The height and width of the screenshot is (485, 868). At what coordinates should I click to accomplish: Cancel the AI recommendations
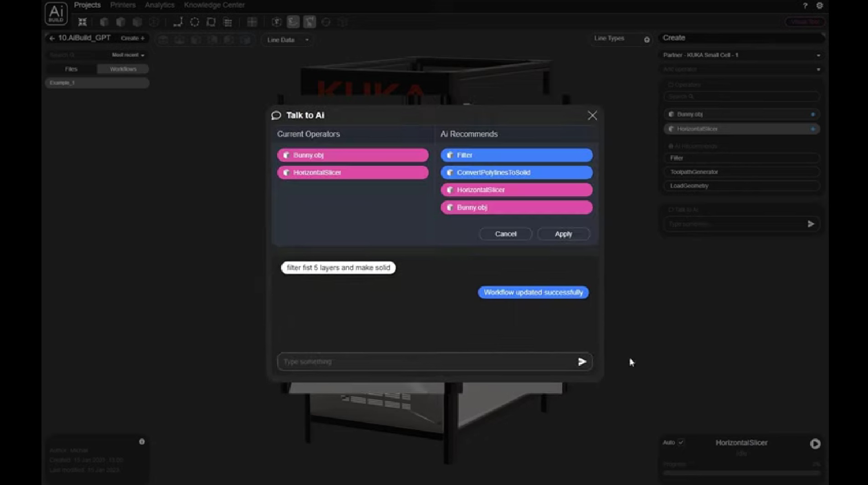point(505,234)
